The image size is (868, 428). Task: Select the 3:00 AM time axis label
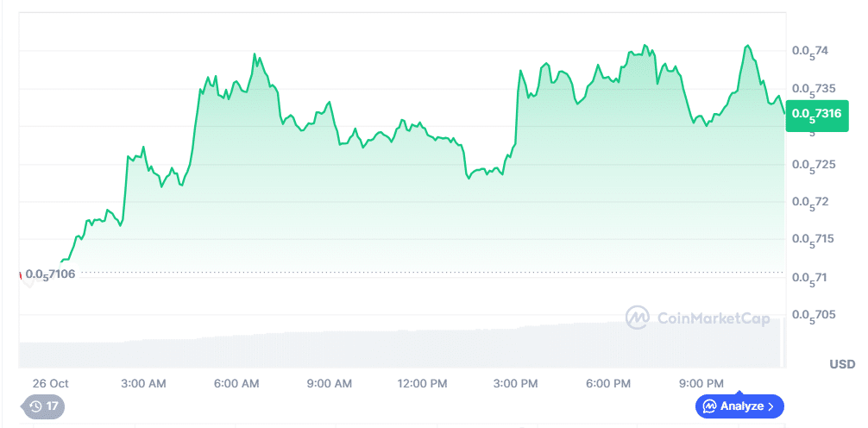[x=143, y=383]
